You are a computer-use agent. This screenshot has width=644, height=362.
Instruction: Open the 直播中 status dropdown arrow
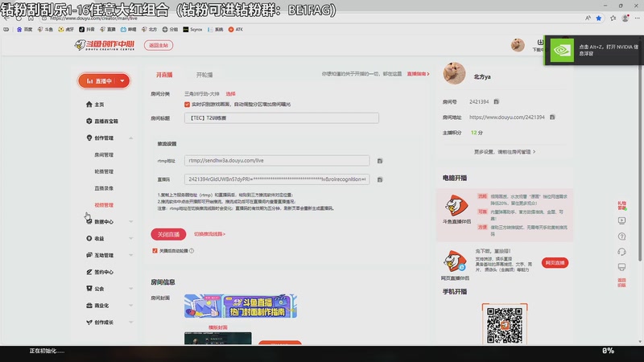122,81
